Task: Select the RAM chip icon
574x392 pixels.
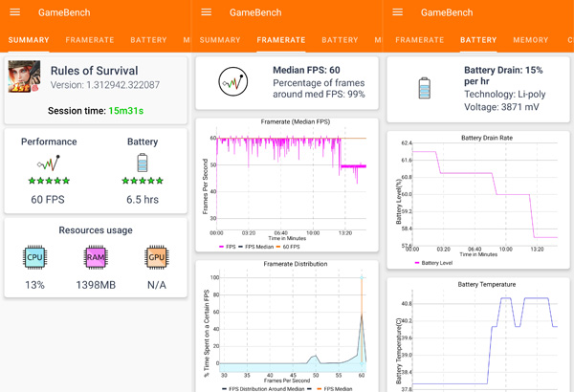Action: [x=96, y=256]
